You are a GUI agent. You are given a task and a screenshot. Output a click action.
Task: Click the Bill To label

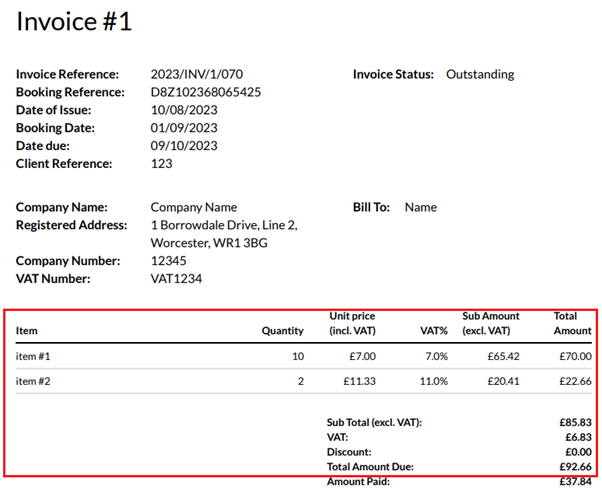pyautogui.click(x=371, y=207)
